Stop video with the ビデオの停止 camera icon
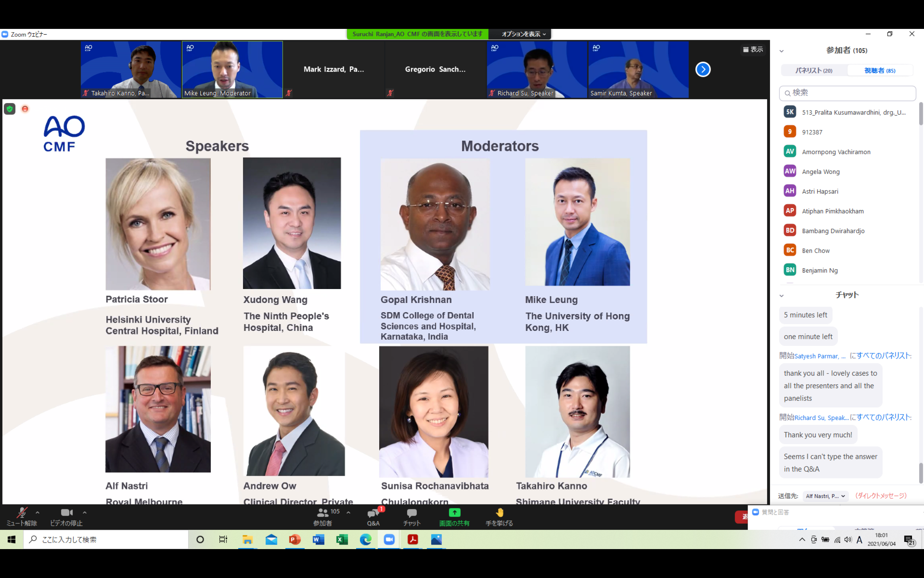924x578 pixels. [x=66, y=512]
